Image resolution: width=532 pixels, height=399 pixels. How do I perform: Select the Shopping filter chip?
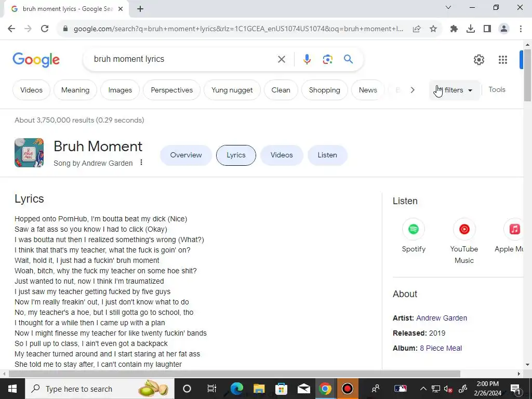coord(324,90)
